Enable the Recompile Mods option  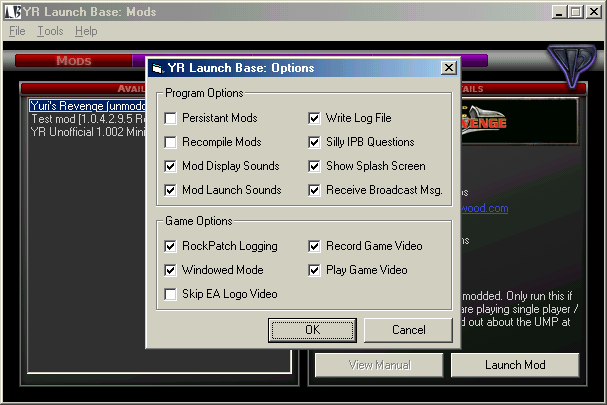pyautogui.click(x=171, y=142)
